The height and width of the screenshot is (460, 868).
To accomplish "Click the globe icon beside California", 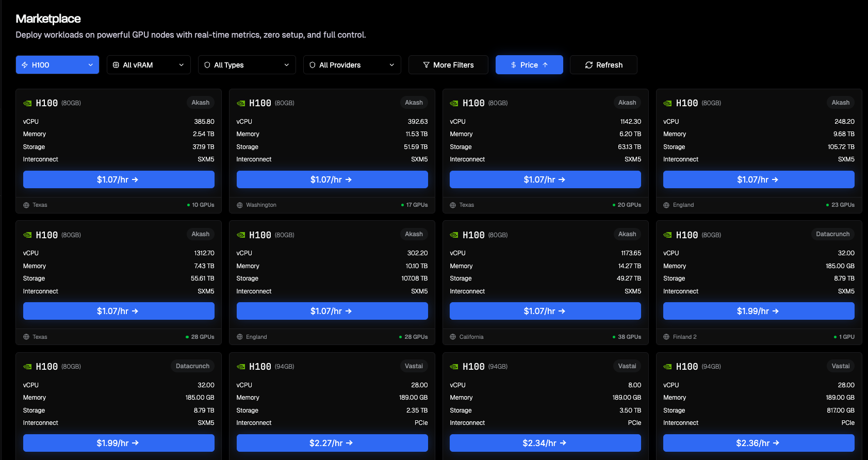I will [453, 337].
